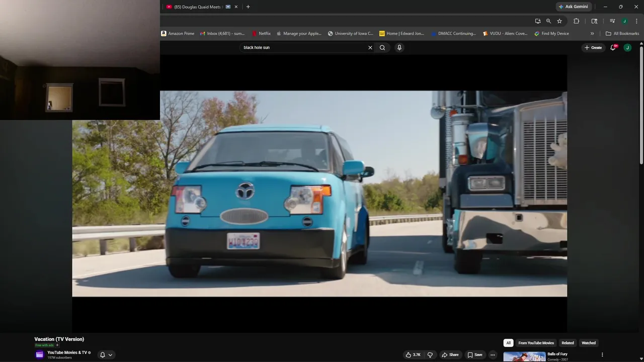The height and width of the screenshot is (362, 644).
Task: Click the Vacation (TV Version) title
Action: 59,339
